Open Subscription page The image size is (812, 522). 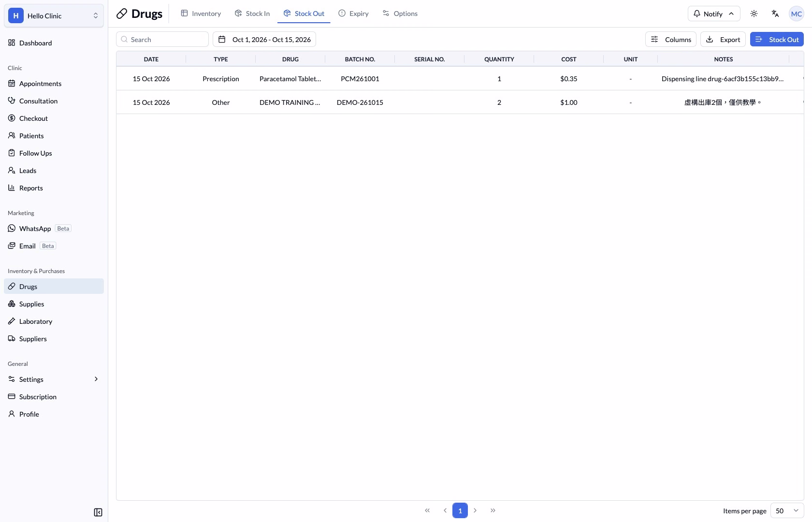tap(54, 397)
